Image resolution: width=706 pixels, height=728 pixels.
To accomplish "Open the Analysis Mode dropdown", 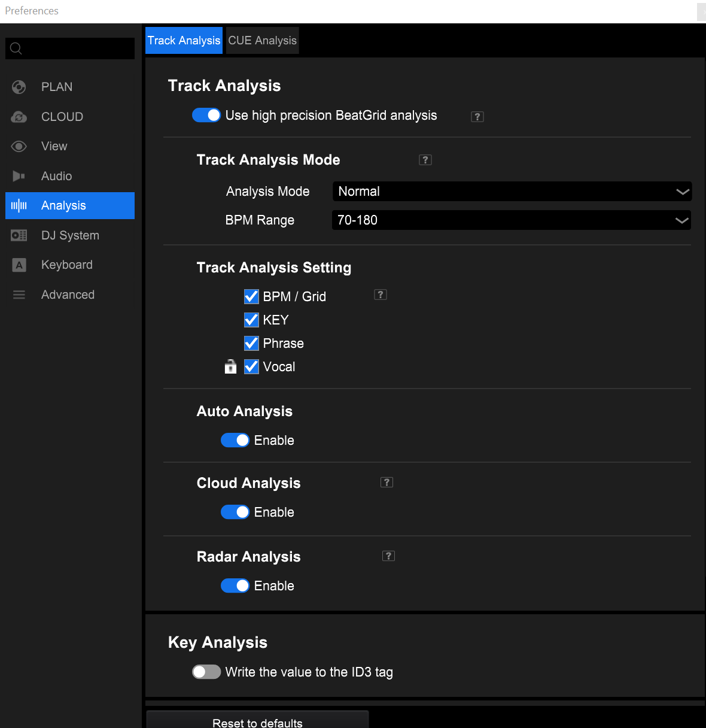I will 512,192.
